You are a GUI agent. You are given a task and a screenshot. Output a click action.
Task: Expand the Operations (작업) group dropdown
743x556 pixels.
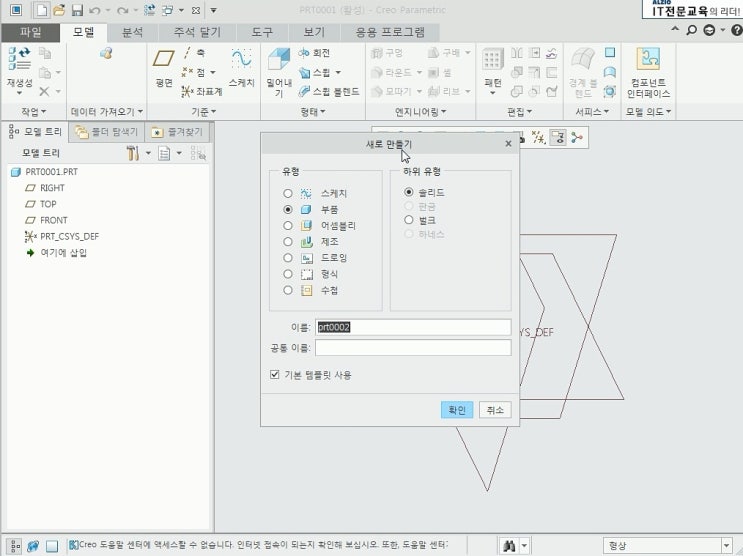click(34, 112)
